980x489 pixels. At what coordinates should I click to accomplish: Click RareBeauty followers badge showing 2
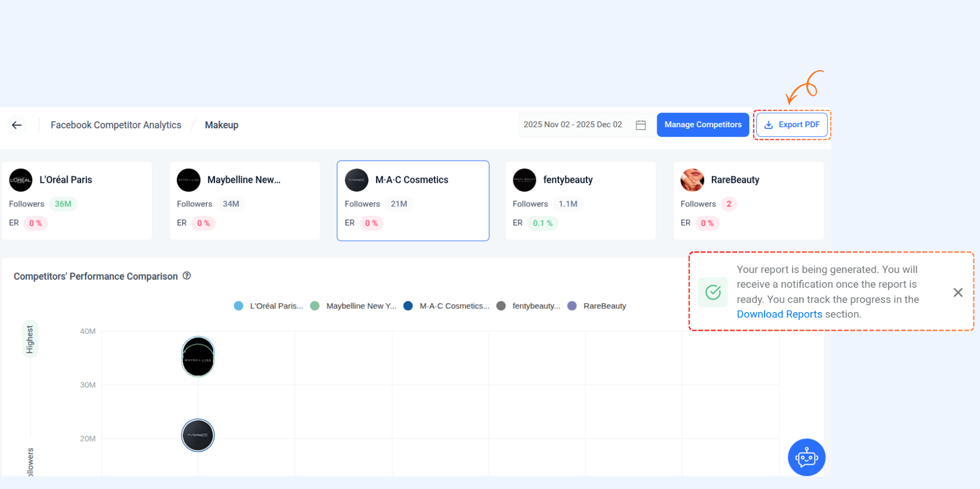tap(729, 204)
